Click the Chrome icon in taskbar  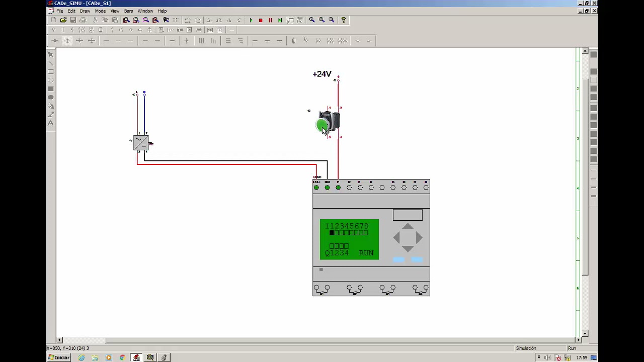tap(122, 357)
